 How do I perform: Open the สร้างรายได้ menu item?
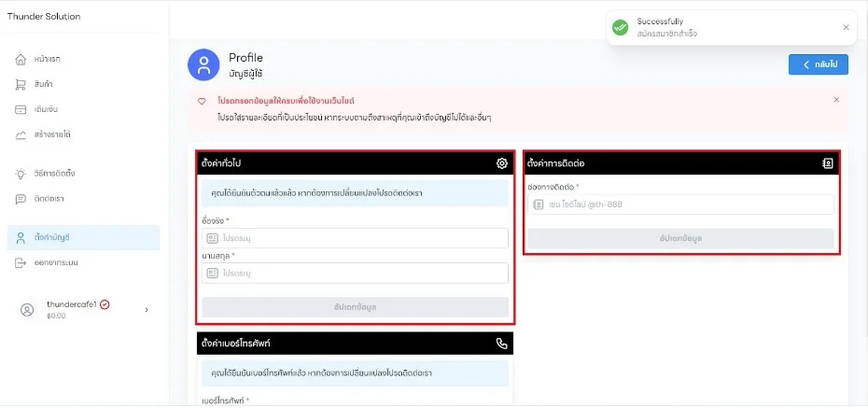point(83,134)
